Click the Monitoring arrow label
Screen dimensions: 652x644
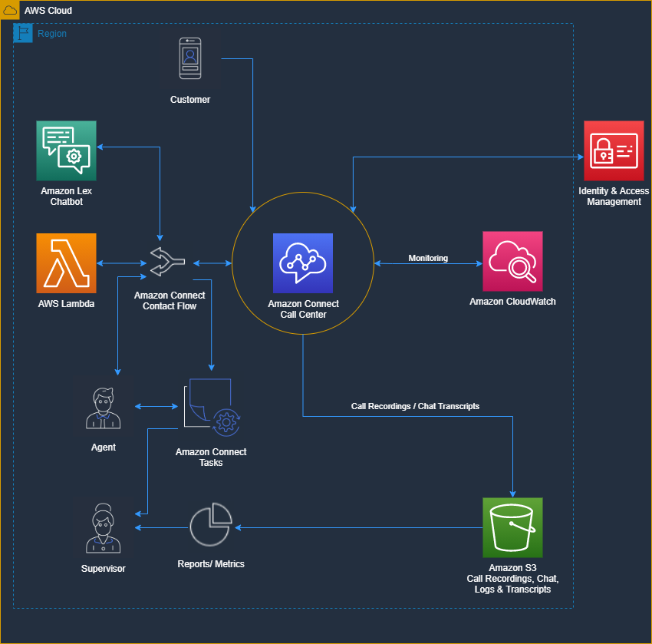pyautogui.click(x=428, y=259)
